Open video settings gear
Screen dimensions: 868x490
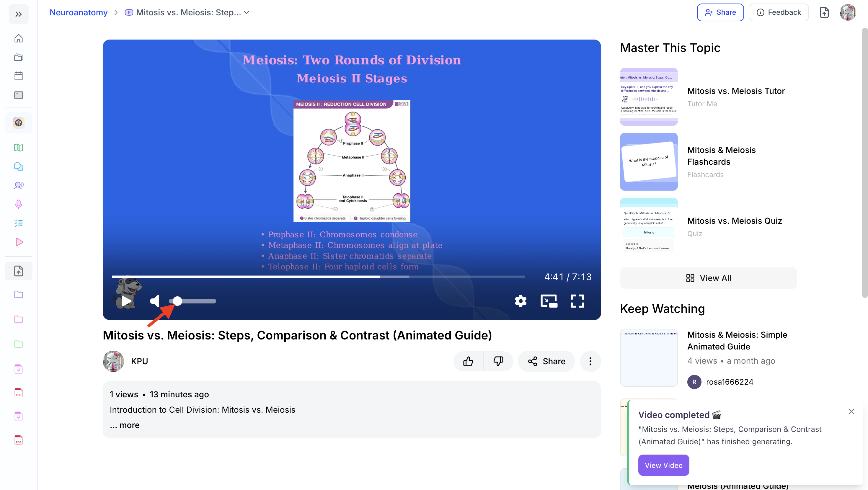(x=521, y=301)
